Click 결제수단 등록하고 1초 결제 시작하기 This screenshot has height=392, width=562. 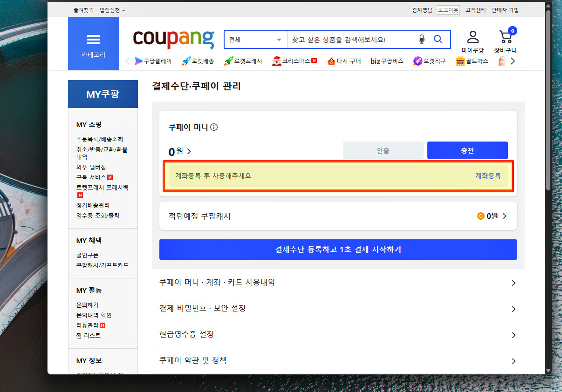(x=338, y=250)
